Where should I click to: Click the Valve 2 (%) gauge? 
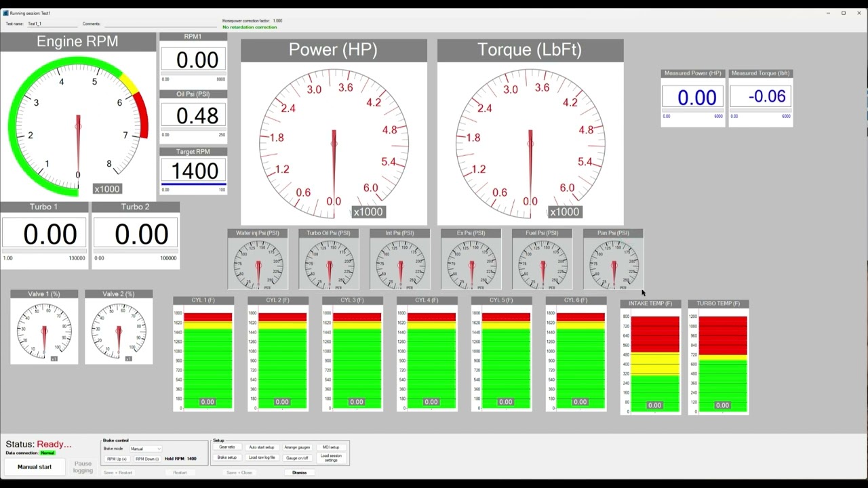point(119,331)
